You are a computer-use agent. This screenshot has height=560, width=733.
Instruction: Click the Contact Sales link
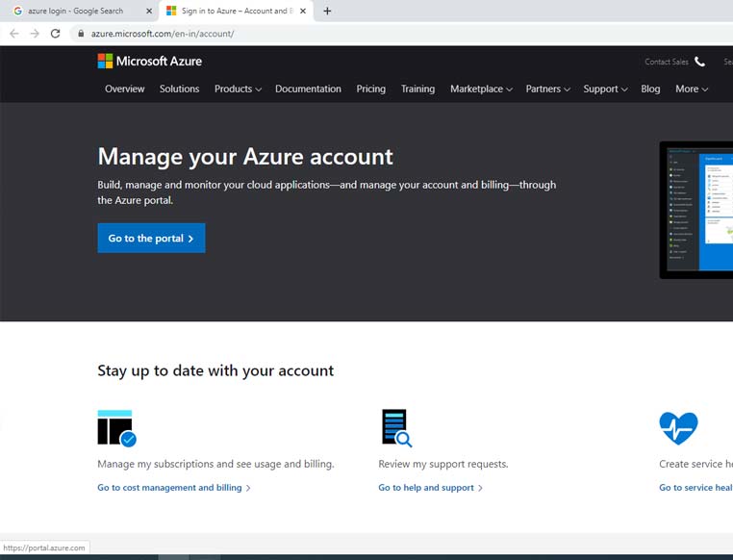667,62
